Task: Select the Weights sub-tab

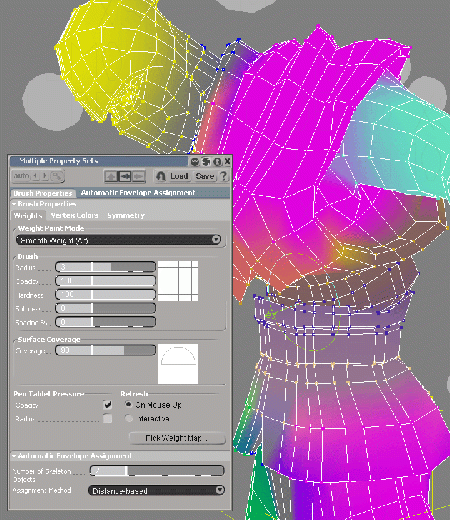Action: tap(28, 216)
